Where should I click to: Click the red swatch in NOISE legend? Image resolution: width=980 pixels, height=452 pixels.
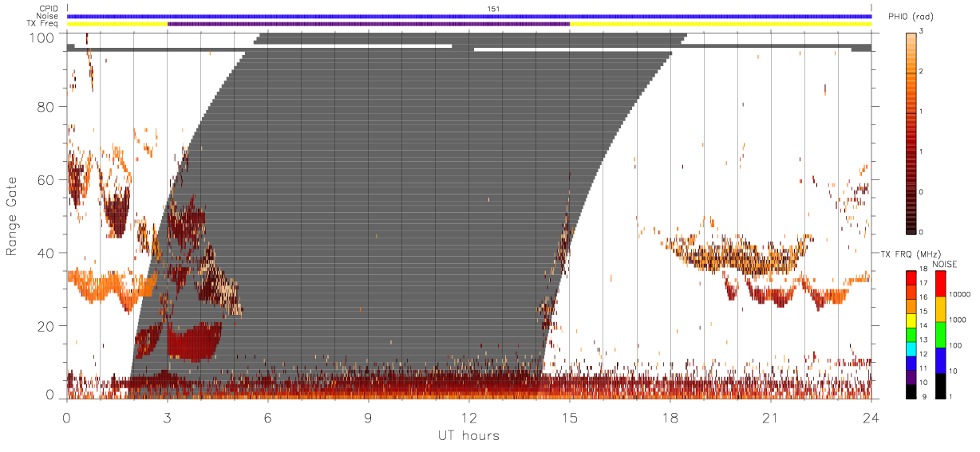point(939,283)
